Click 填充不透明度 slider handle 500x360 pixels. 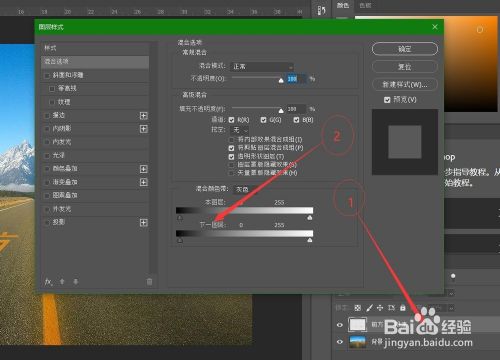coord(281,110)
